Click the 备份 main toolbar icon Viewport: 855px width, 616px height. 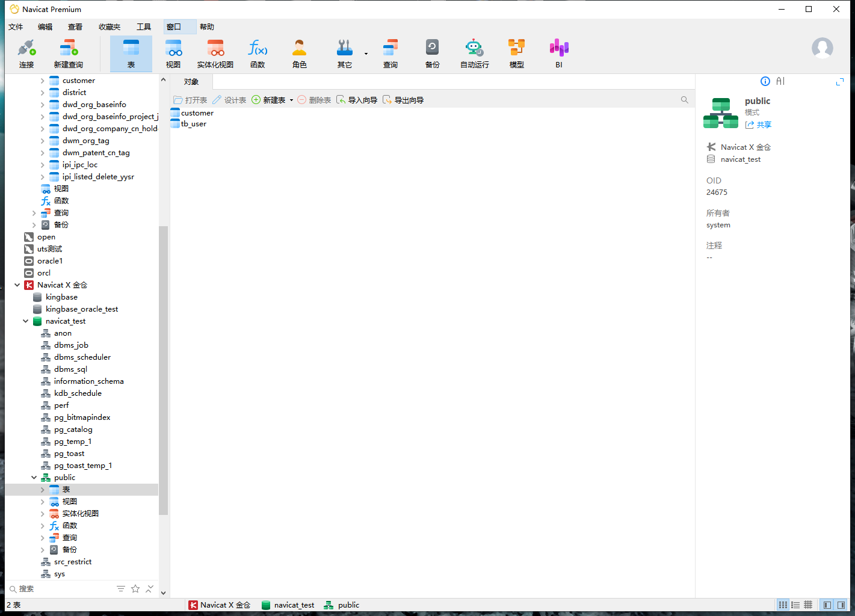(433, 54)
